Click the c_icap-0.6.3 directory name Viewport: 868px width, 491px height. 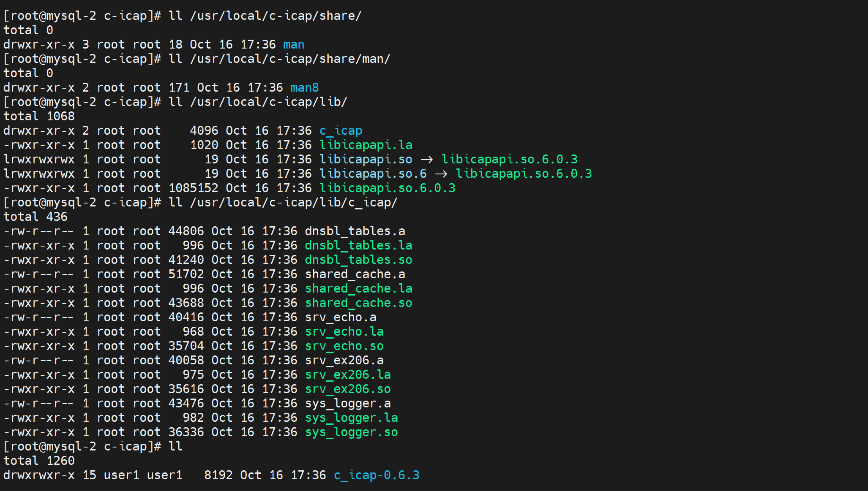pos(377,475)
